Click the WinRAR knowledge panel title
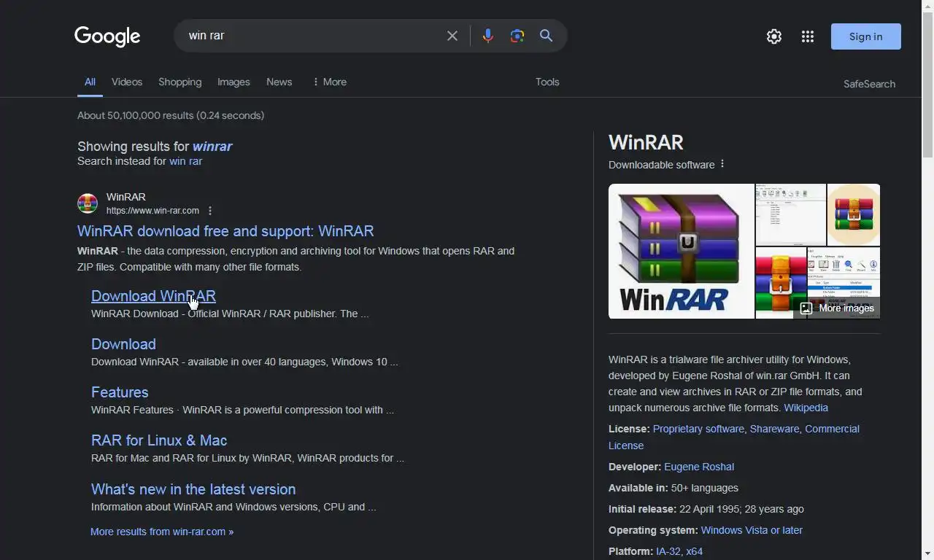This screenshot has height=560, width=934. pos(646,142)
